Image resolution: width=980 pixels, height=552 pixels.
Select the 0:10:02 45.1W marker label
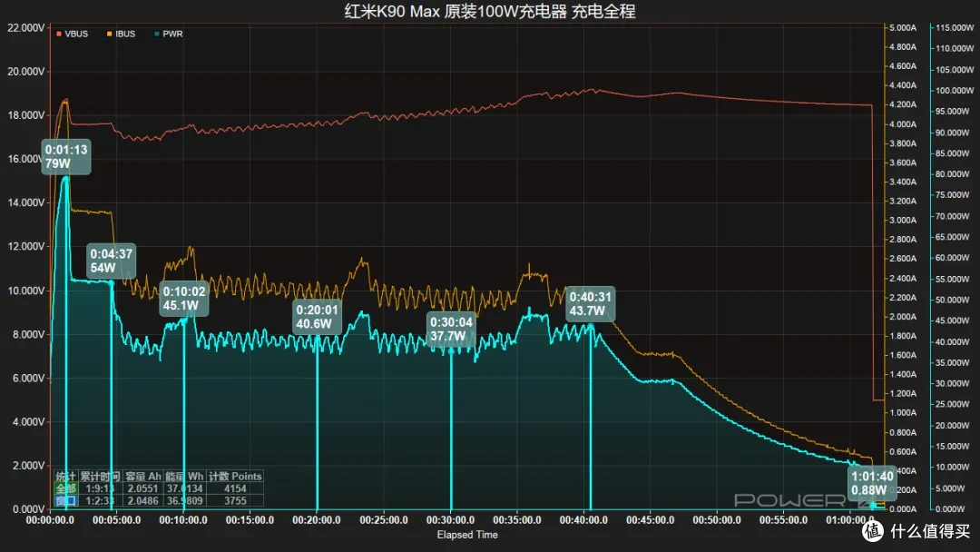tap(183, 298)
